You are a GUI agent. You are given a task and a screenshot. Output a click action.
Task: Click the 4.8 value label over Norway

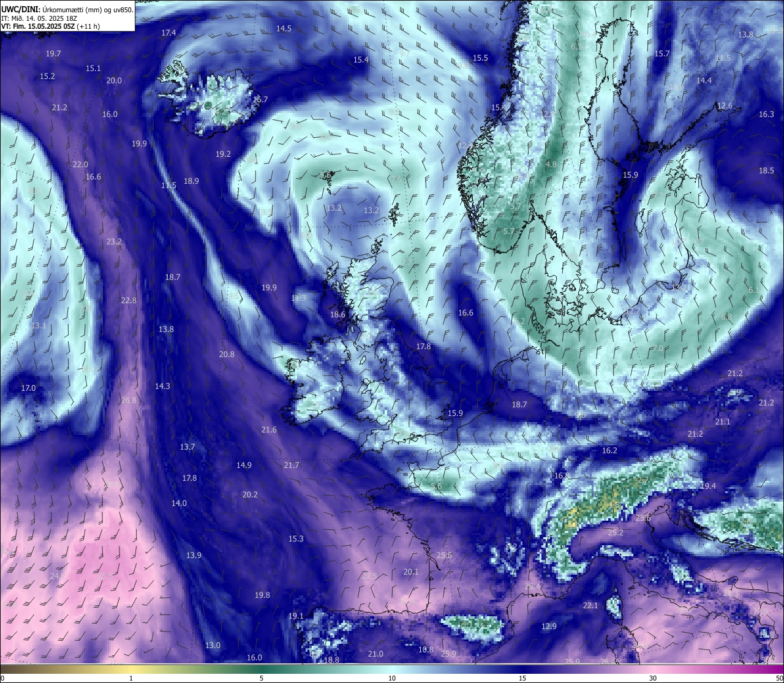(x=551, y=165)
